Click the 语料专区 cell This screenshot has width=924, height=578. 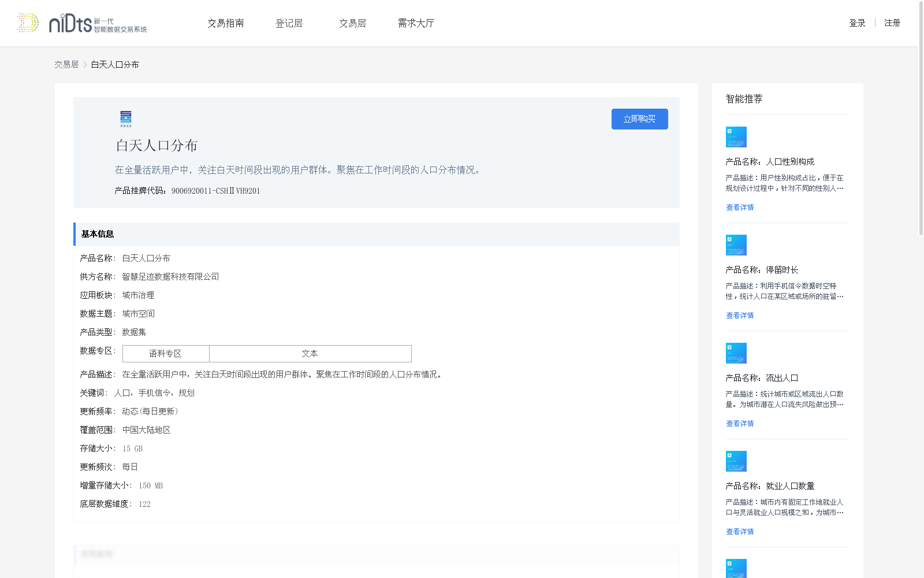166,354
